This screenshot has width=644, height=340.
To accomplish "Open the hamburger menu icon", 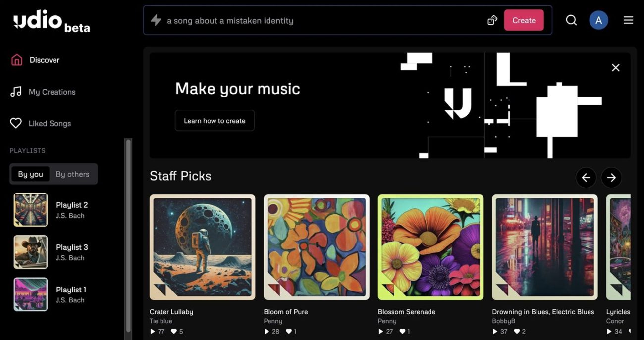I will tap(628, 20).
